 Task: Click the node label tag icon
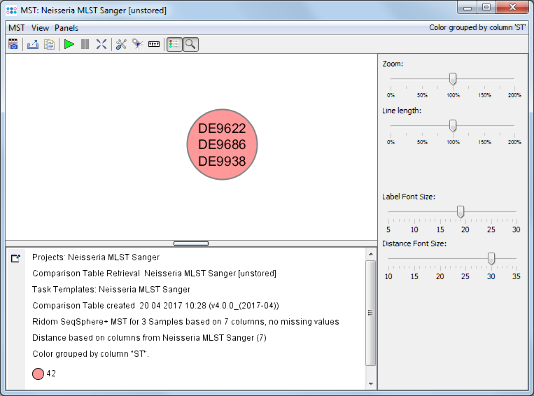[x=137, y=44]
